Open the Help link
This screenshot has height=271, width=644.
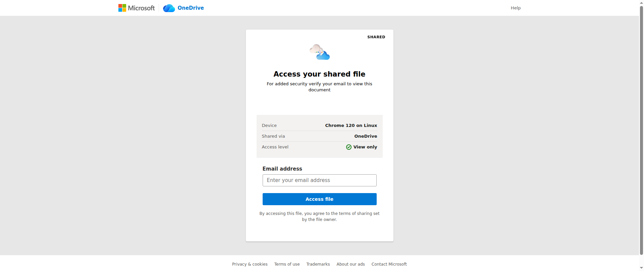(516, 8)
